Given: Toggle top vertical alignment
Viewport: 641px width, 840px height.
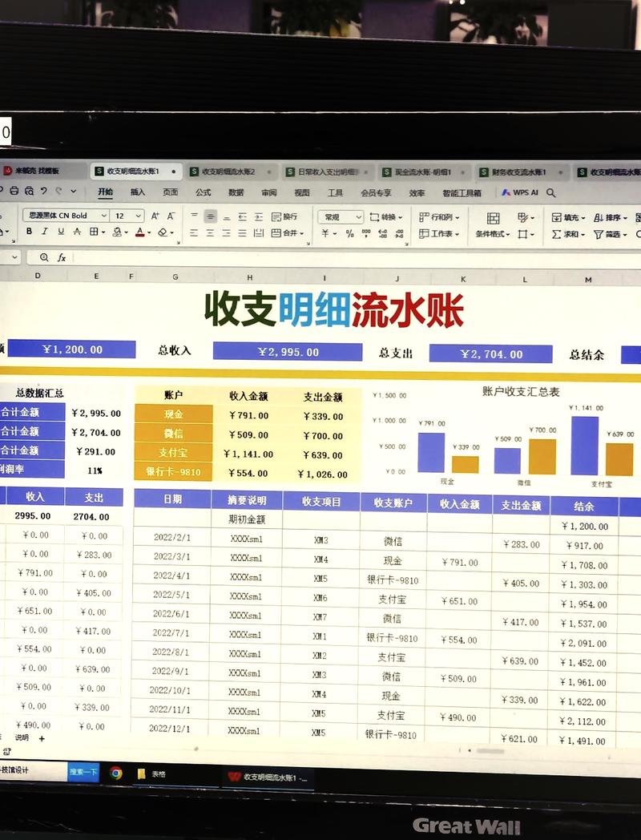Looking at the screenshot, I should (x=194, y=216).
